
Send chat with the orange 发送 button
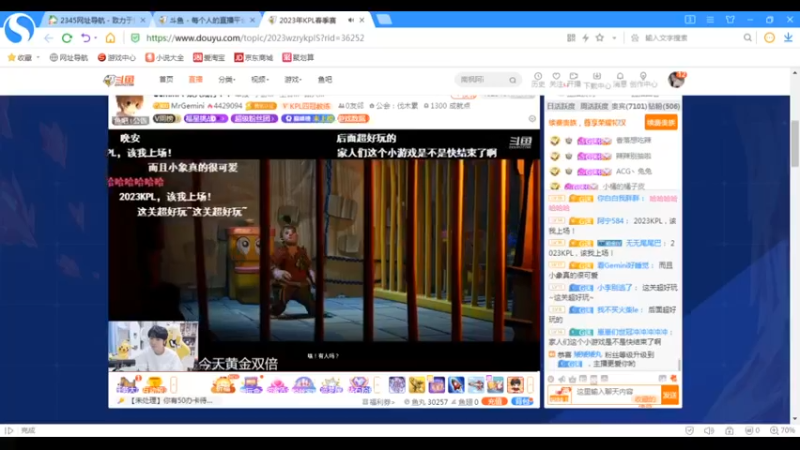point(669,395)
